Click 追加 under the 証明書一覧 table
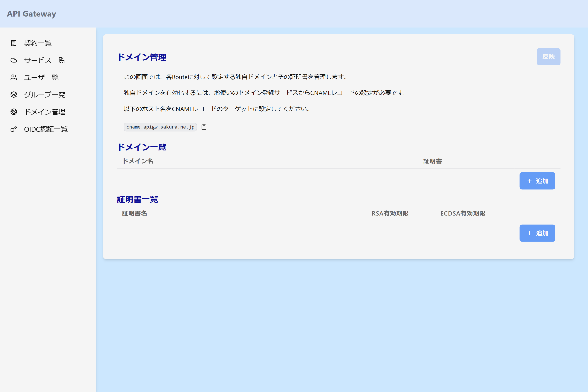This screenshot has height=392, width=588. pos(537,233)
